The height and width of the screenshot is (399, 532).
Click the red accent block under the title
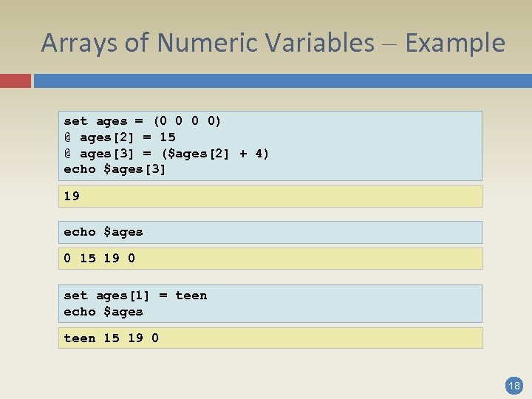(x=15, y=81)
